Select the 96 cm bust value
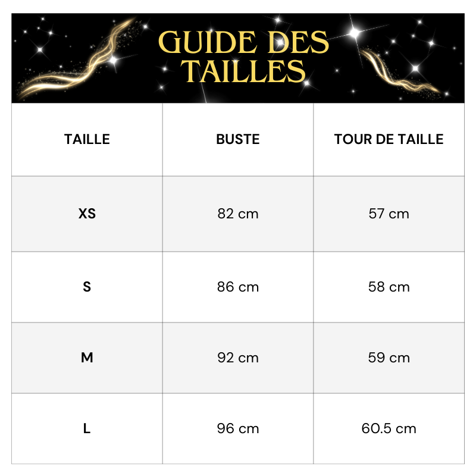The width and height of the screenshot is (476, 476). click(x=237, y=428)
